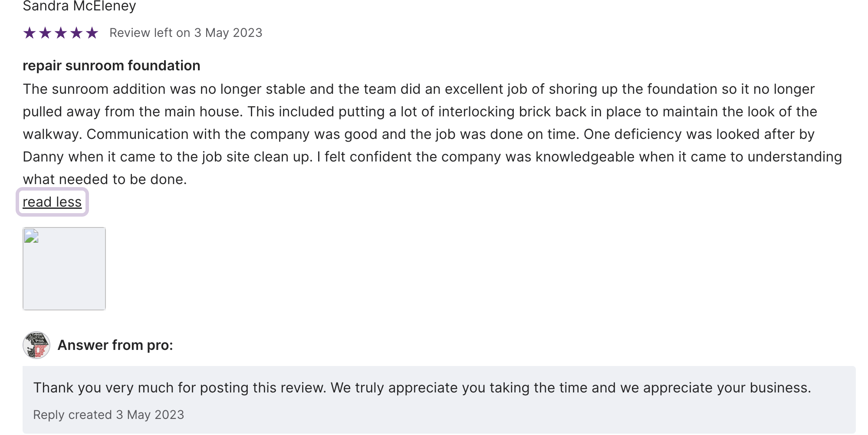Click the pro's thank-you reply text
The width and height of the screenshot is (868, 435).
(x=422, y=388)
